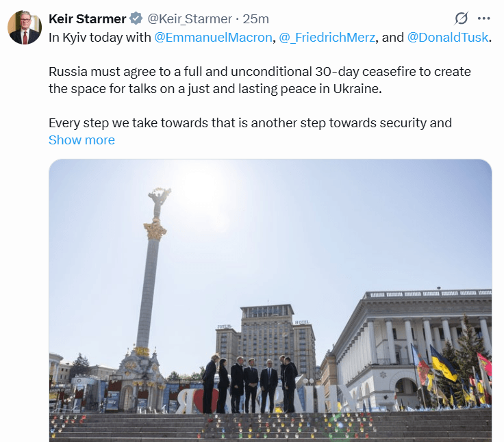Click the 'Russia must agree' paragraph text
The image size is (504, 442).
(x=260, y=80)
